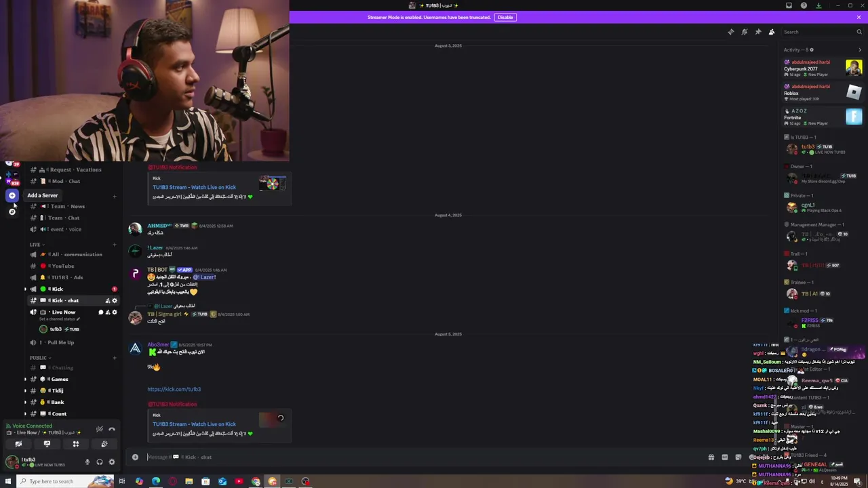Open Fortnite activity card
Screen dimensions: 868x488
point(823,117)
